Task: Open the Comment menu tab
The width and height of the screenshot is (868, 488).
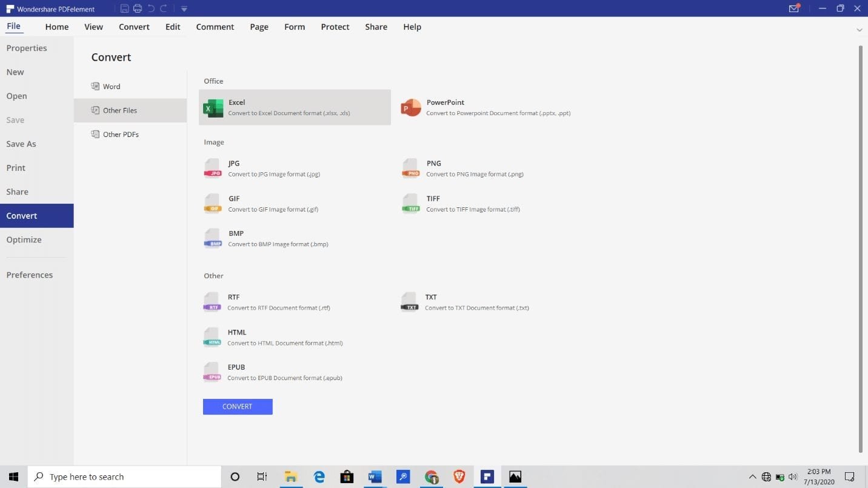Action: pyautogui.click(x=215, y=27)
